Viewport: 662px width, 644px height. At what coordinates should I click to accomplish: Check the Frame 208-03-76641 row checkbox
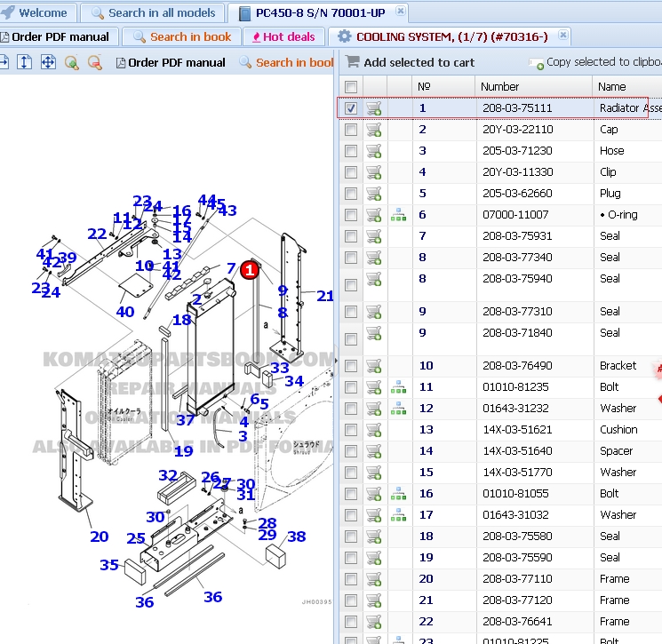[351, 621]
